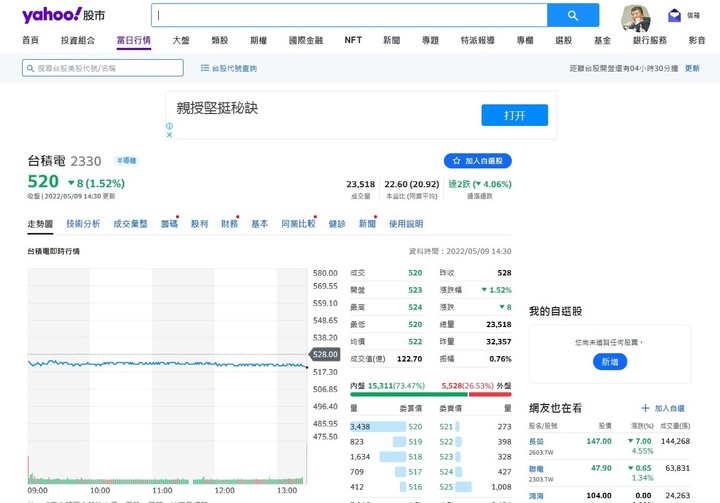Switch to 技術分析 tab
The height and width of the screenshot is (503, 720).
(x=83, y=224)
